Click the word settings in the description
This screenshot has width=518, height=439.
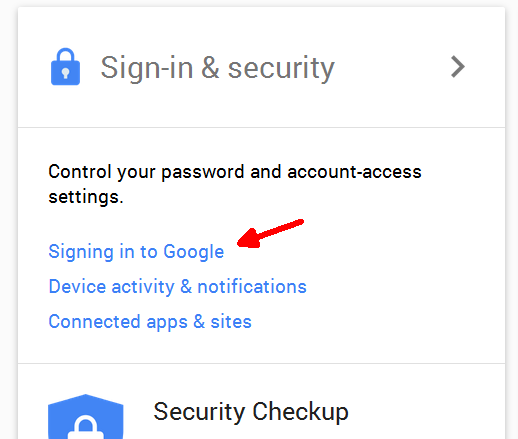click(86, 197)
